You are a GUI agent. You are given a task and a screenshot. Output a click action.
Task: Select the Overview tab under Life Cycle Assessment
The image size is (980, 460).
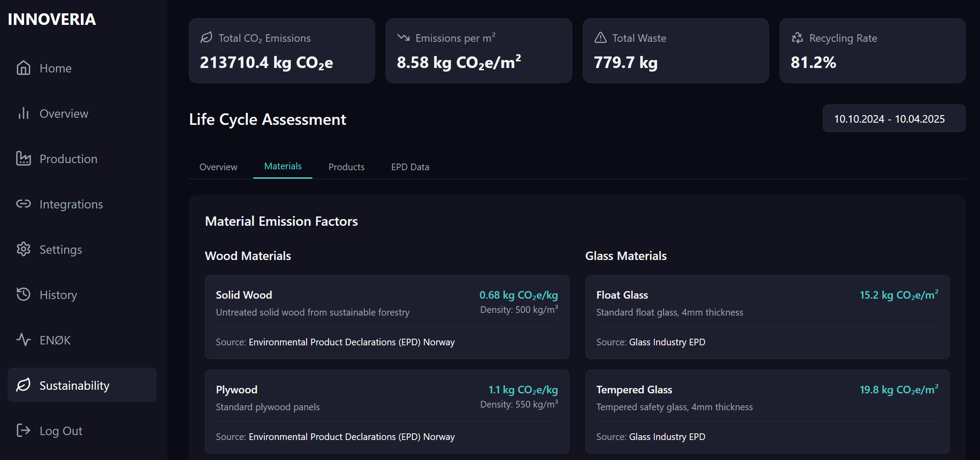[x=218, y=167]
